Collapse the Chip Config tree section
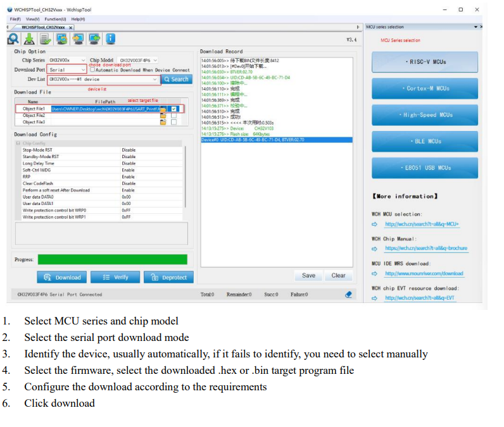The height and width of the screenshot is (427, 504). click(x=18, y=143)
